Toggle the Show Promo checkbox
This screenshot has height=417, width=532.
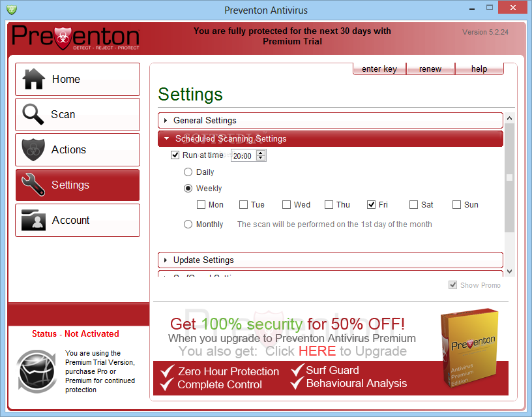452,285
